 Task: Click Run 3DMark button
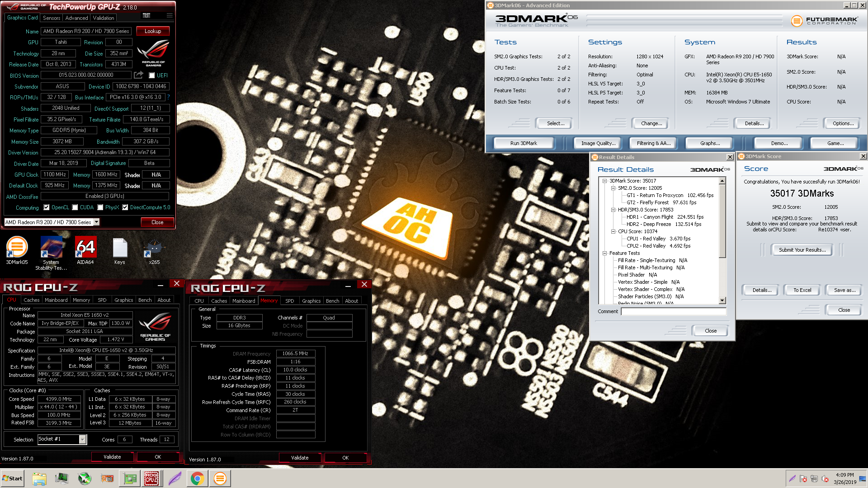(x=524, y=143)
